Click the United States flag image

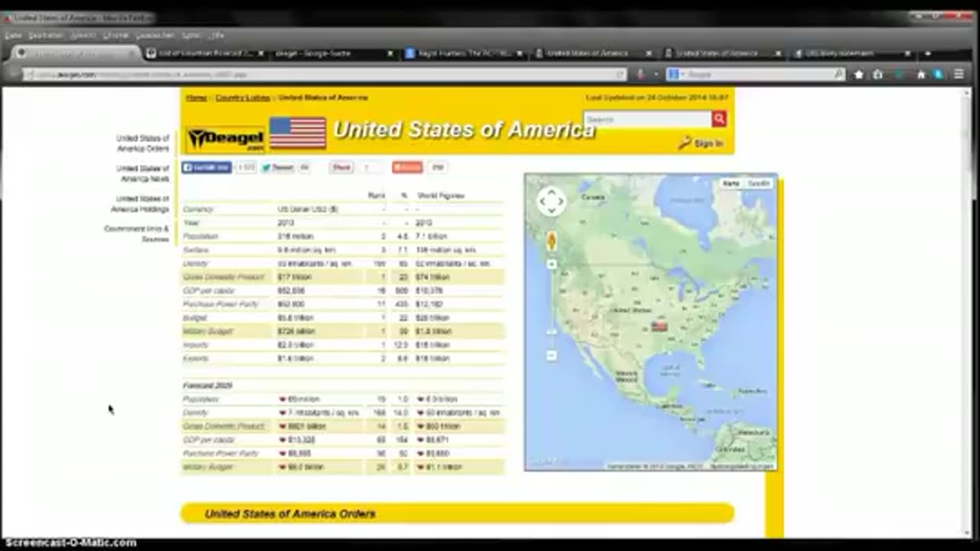tap(298, 133)
